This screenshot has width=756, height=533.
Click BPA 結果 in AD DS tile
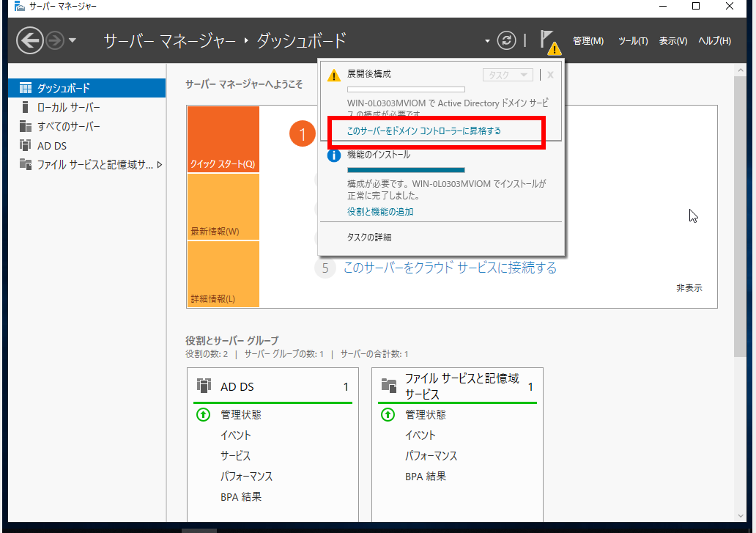(x=241, y=497)
